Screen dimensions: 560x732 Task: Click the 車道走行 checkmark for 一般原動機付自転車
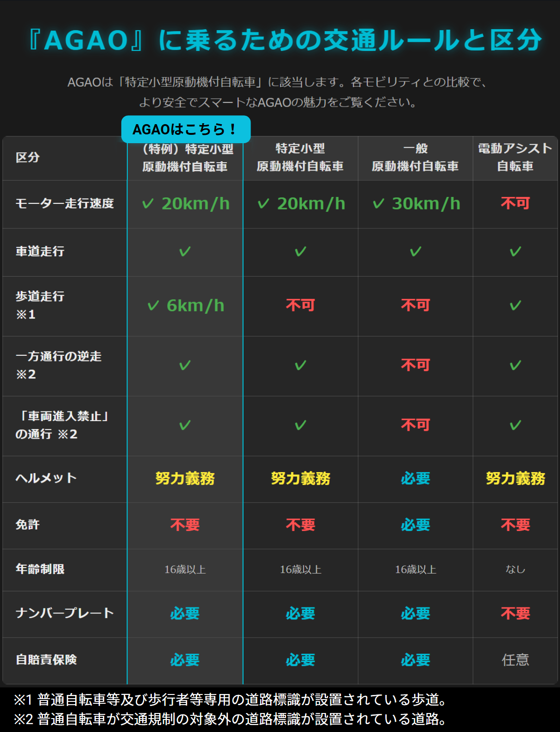coord(415,252)
